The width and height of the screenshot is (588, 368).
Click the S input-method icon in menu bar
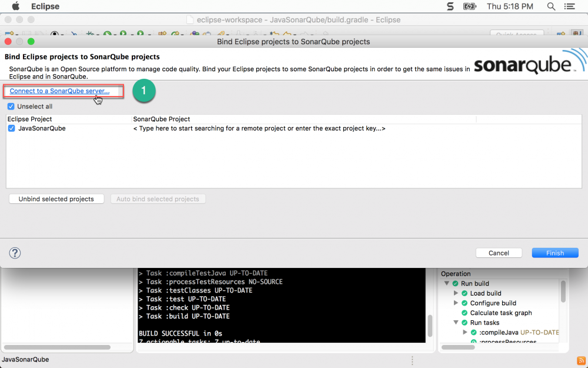coord(450,6)
